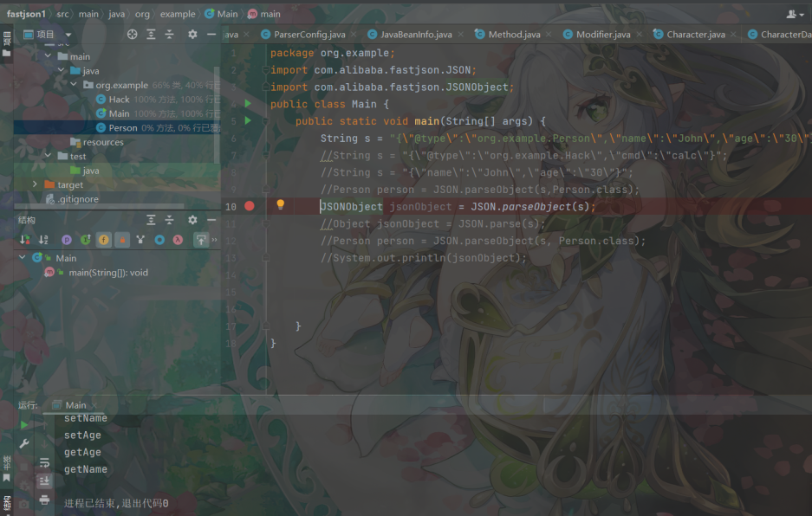
Task: Toggle show fields (orange f) filter
Action: coord(104,240)
